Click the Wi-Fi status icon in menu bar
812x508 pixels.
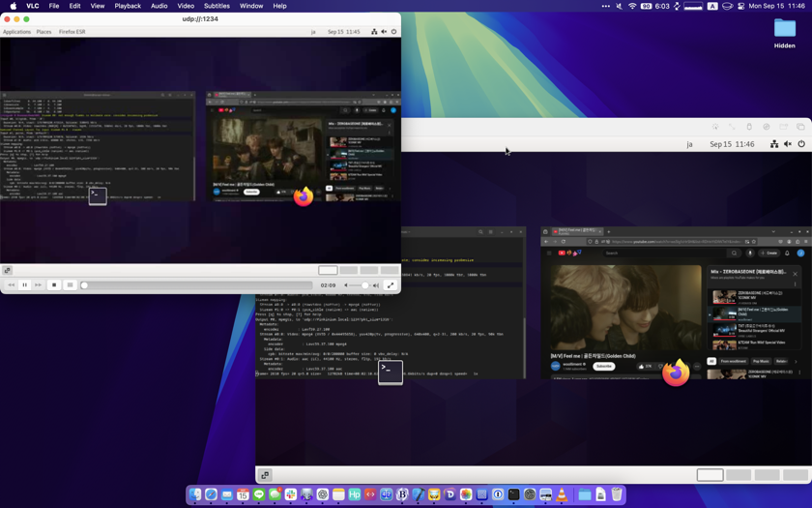pyautogui.click(x=632, y=6)
